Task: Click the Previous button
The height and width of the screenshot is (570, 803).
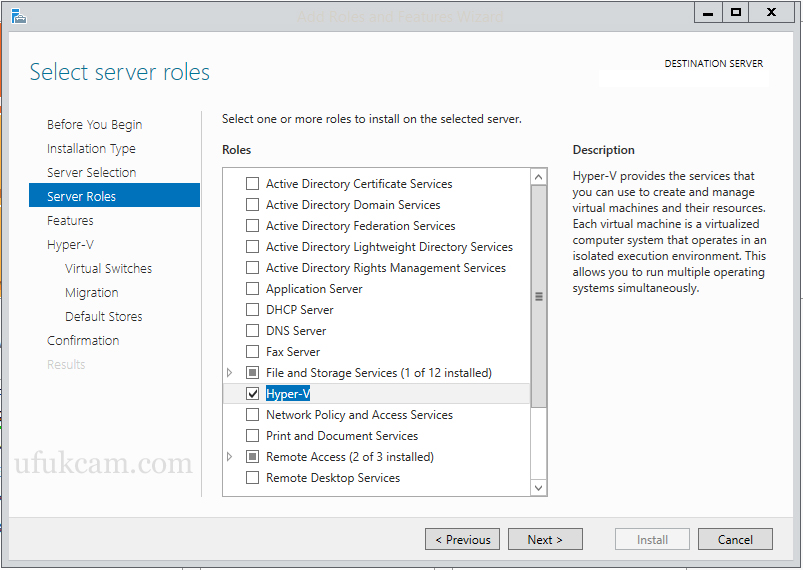Action: pos(462,539)
